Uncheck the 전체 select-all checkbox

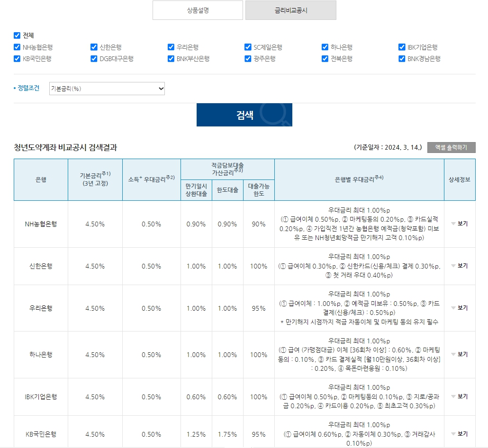(x=17, y=35)
